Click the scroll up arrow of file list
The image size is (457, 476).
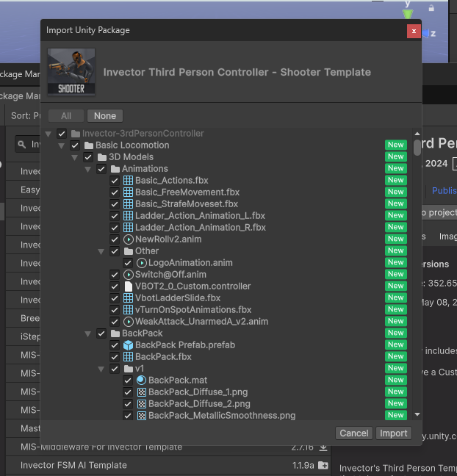(x=417, y=134)
